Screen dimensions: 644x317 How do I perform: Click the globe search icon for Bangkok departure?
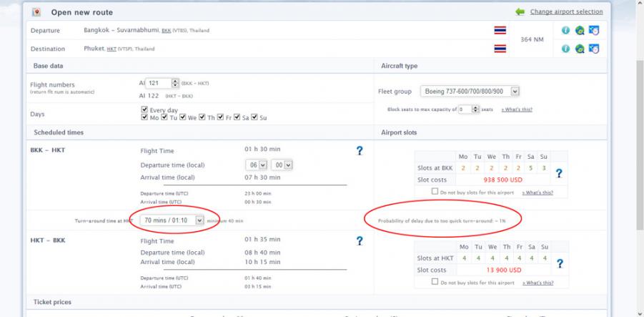pos(579,31)
